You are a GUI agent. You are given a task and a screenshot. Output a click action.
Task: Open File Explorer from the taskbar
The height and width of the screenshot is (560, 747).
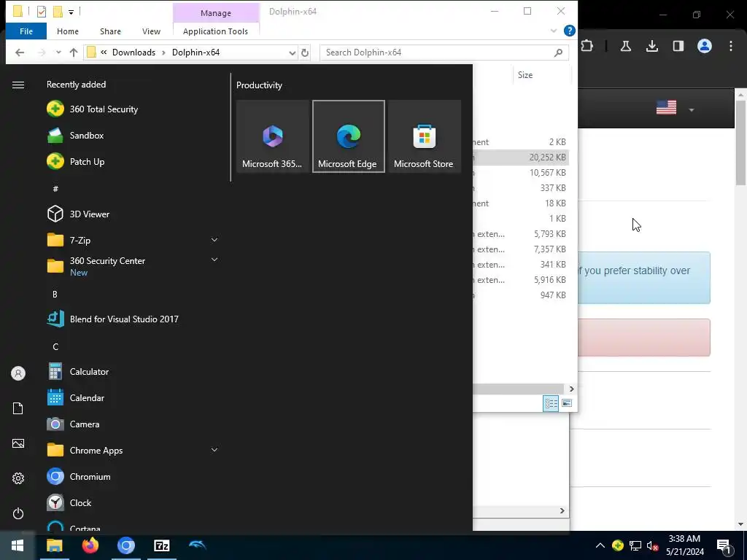click(54, 545)
